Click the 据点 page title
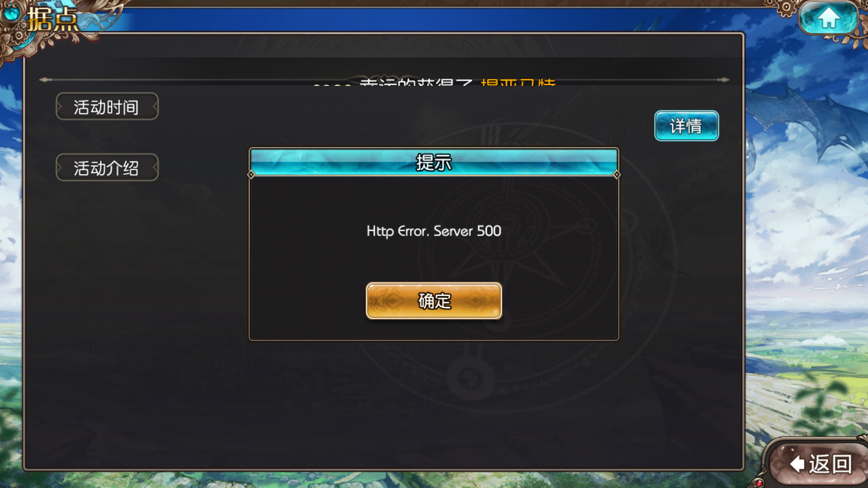The image size is (868, 488). pos(53,20)
